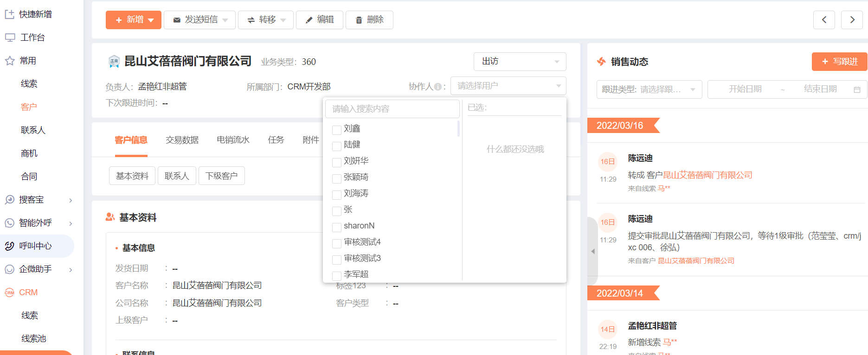Click the 基本资料 people icon
This screenshot has height=355, width=868.
(110, 216)
